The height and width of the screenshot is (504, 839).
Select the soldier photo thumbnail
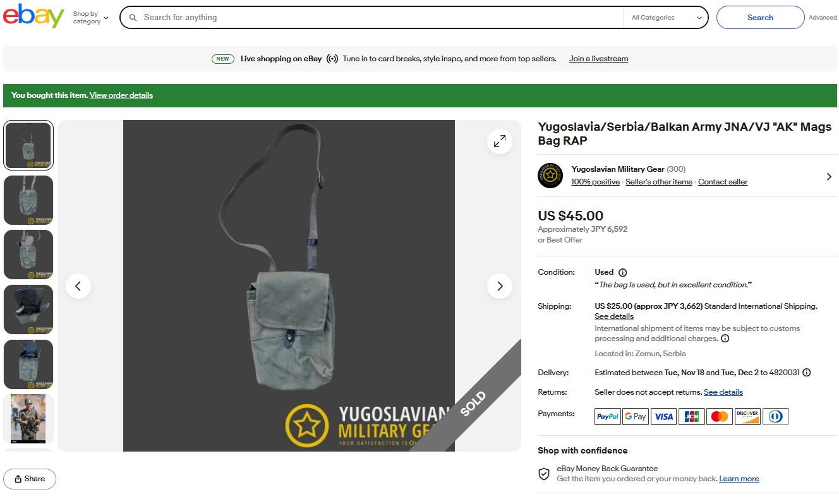pyautogui.click(x=28, y=418)
